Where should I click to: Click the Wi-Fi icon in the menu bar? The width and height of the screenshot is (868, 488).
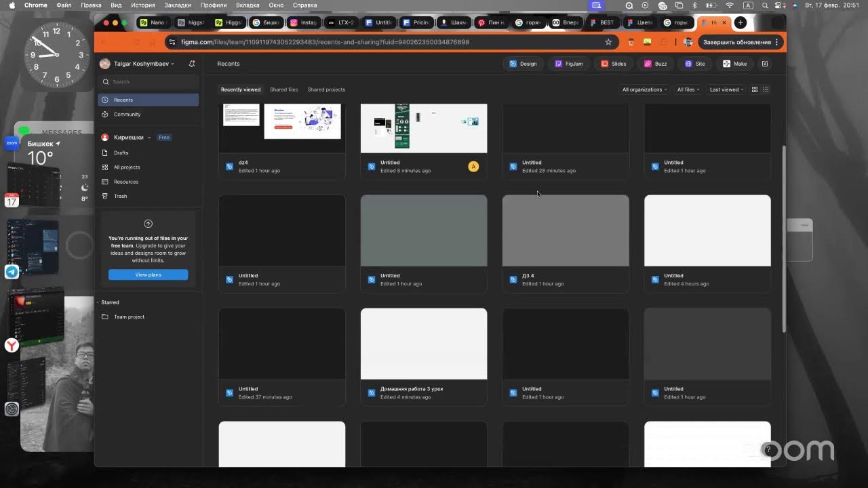click(730, 5)
